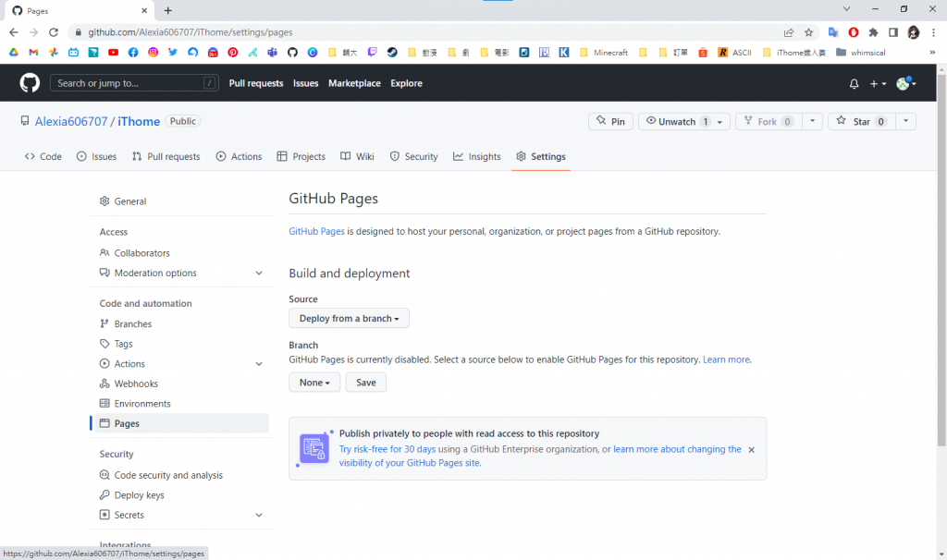Image resolution: width=947 pixels, height=560 pixels.
Task: Show hidden bookmarks overflow chevron
Action: [932, 53]
